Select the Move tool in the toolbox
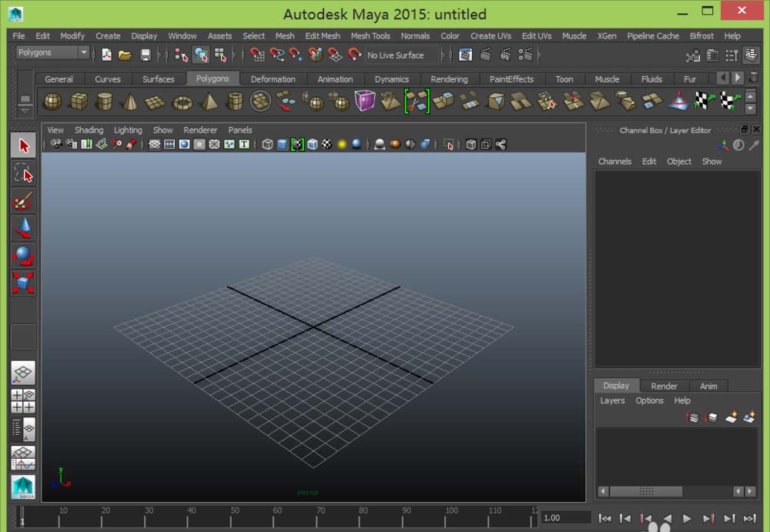 (23, 227)
